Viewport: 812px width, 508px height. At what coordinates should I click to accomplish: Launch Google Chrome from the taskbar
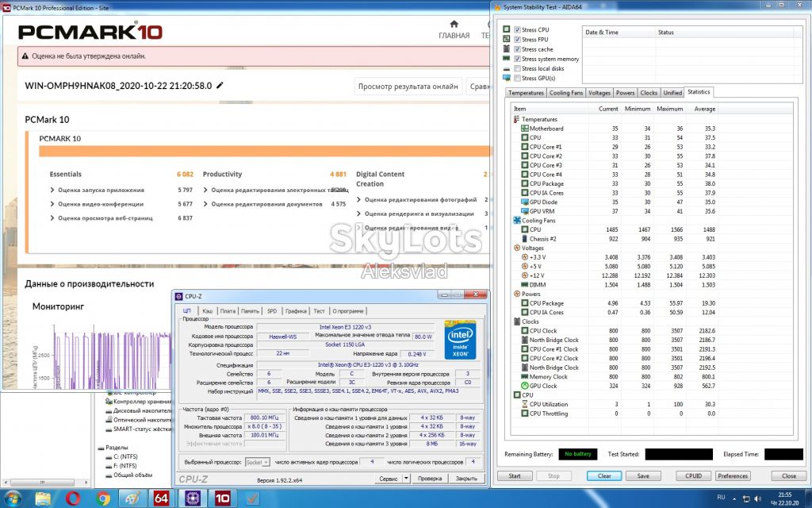click(x=103, y=498)
